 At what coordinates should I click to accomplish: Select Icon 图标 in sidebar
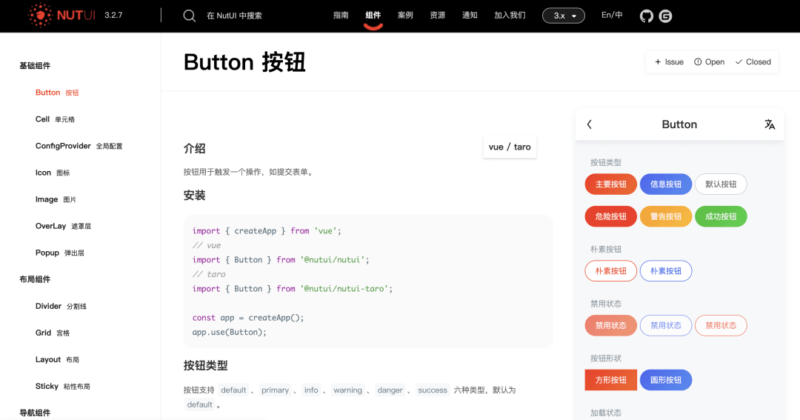point(53,172)
